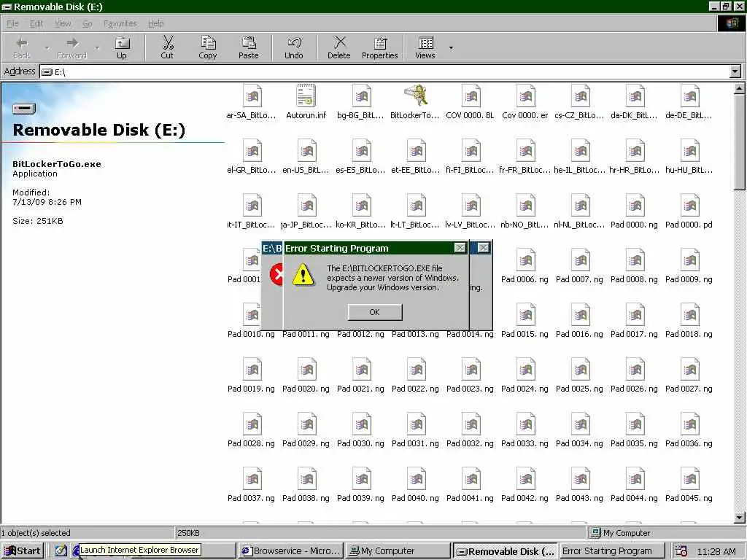747x560 pixels.
Task: Open Properties from the toolbar
Action: [379, 47]
